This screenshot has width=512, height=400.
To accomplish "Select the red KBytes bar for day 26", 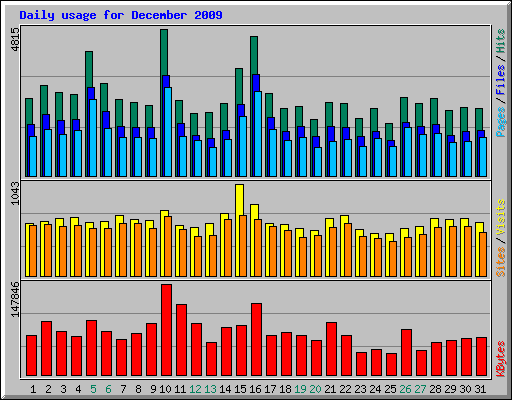I will [x=407, y=353].
